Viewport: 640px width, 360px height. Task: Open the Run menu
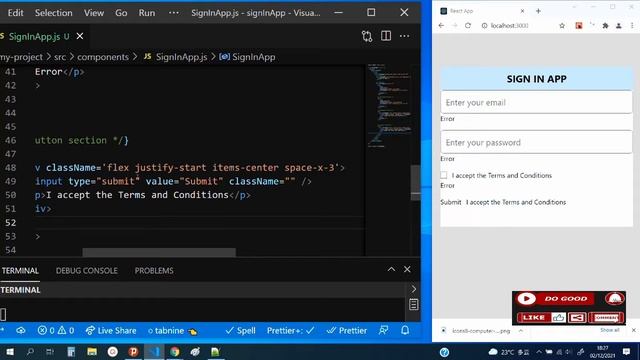tap(147, 13)
